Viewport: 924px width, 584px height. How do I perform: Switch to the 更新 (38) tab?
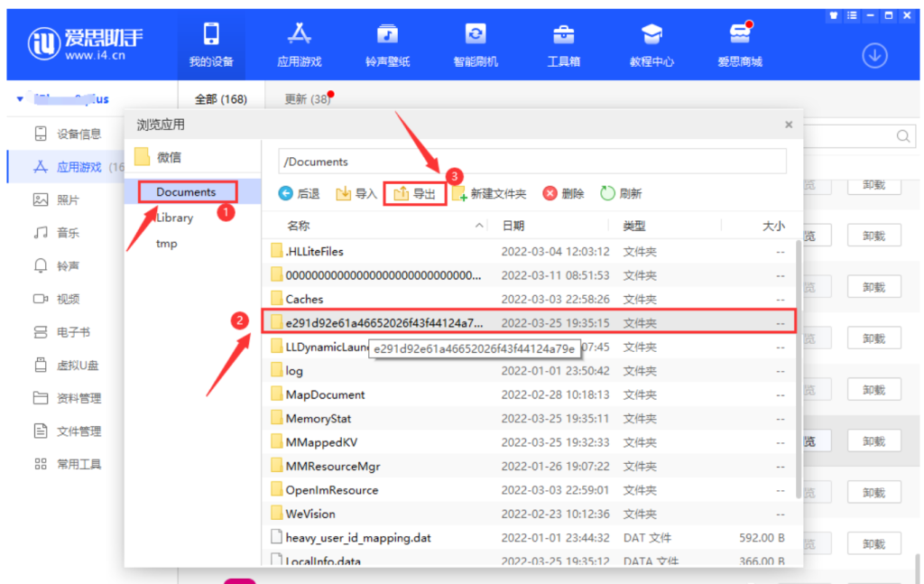tap(308, 99)
